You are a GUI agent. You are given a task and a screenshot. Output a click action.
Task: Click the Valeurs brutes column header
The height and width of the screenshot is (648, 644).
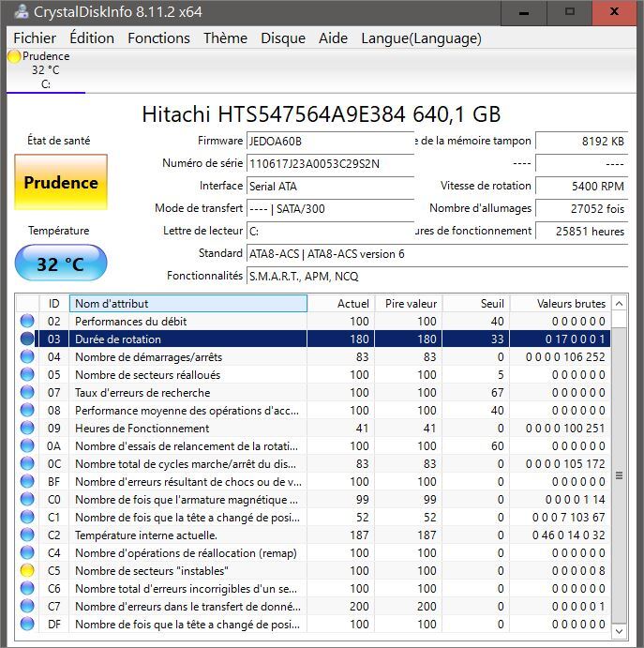point(561,304)
